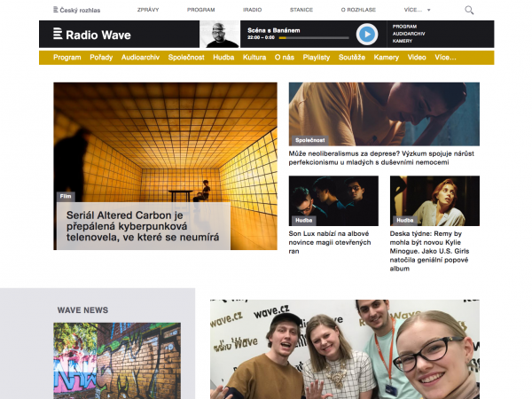Select Soutěže in the yellow navigation bar
Screen dimensions: 532x399
pos(352,58)
